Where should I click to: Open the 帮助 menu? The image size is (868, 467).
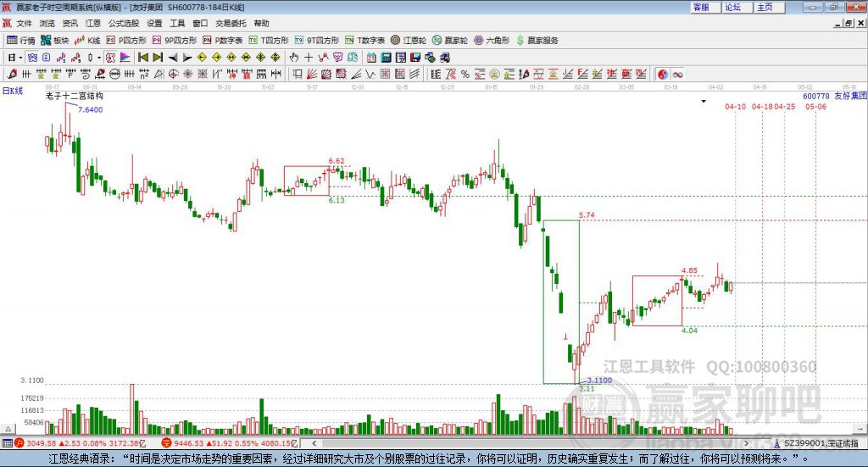[x=261, y=23]
